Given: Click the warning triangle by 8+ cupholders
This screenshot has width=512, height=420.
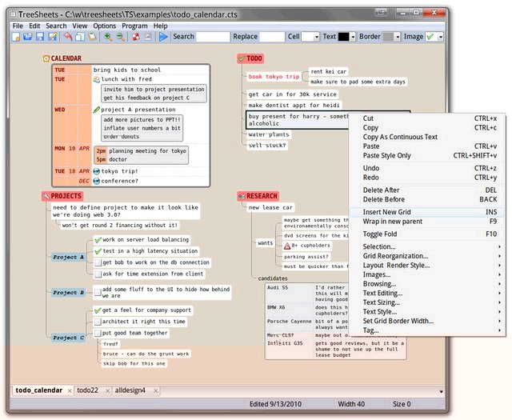Looking at the screenshot, I should click(x=287, y=246).
